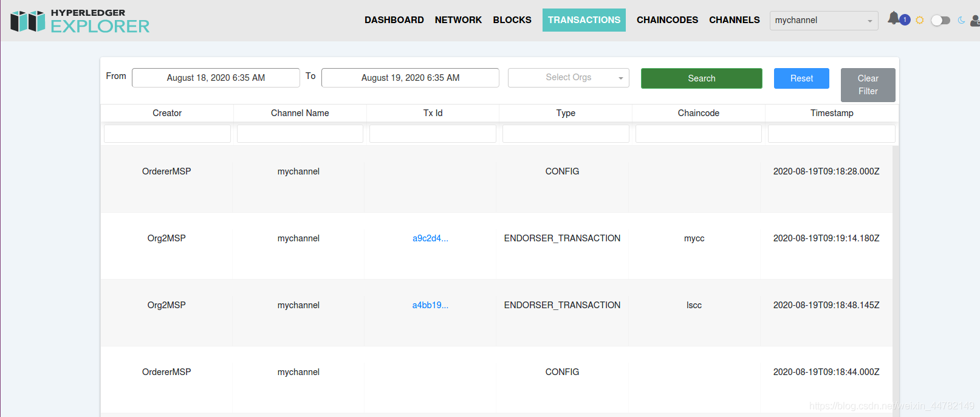
Task: Open the user profile icon
Action: (x=975, y=21)
